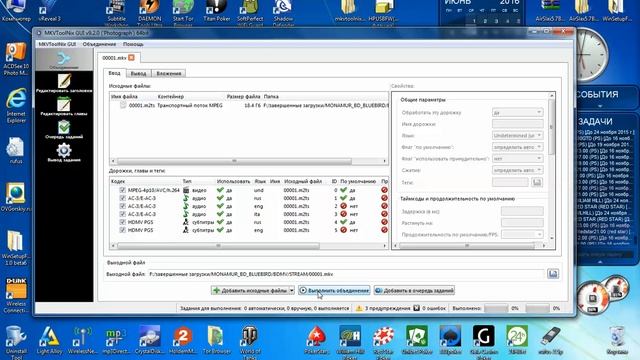Open the MKVToolNix GUI menu
640x360 pixels.
(x=57, y=44)
